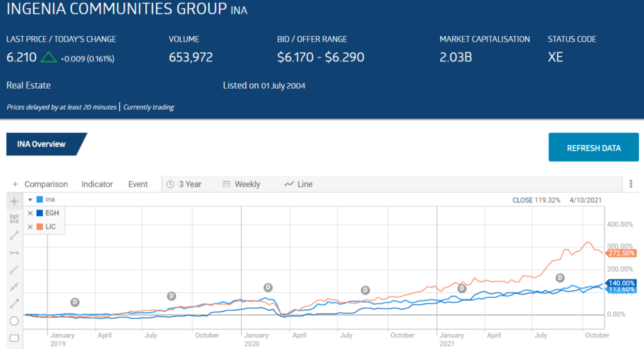The width and height of the screenshot is (644, 349).
Task: Click the dividend marker near January 2019
Action: click(x=75, y=302)
